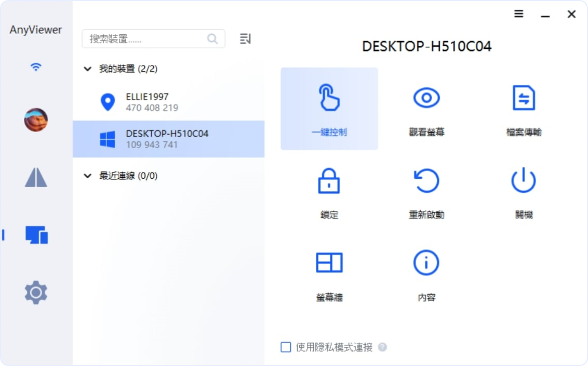This screenshot has width=588, height=366.
Task: Enable 使用隱私模式連接 checkbox
Action: (286, 347)
